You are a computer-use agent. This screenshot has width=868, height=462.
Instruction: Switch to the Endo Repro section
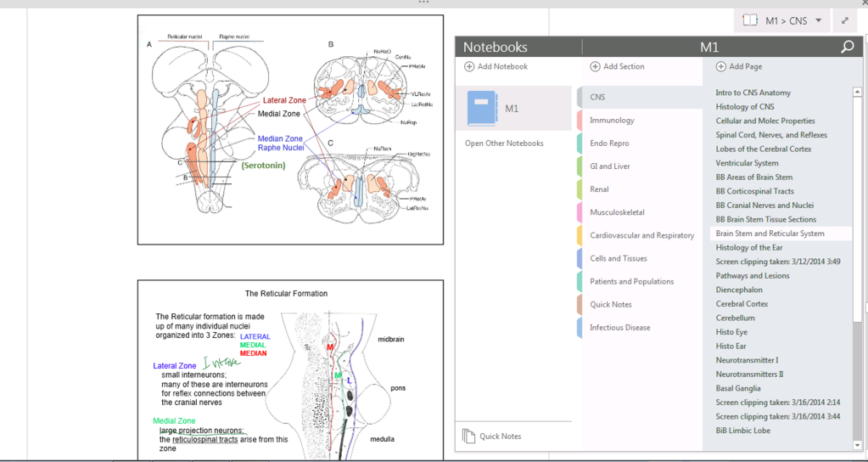coord(609,144)
